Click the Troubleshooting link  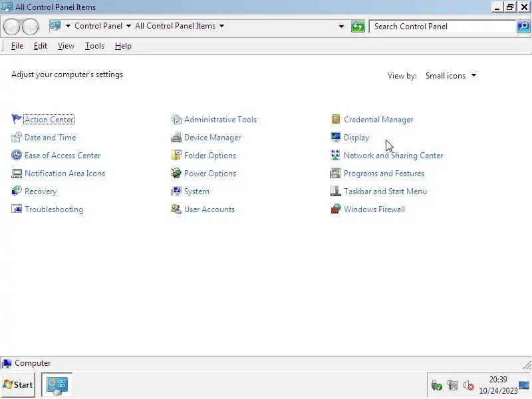pyautogui.click(x=54, y=209)
